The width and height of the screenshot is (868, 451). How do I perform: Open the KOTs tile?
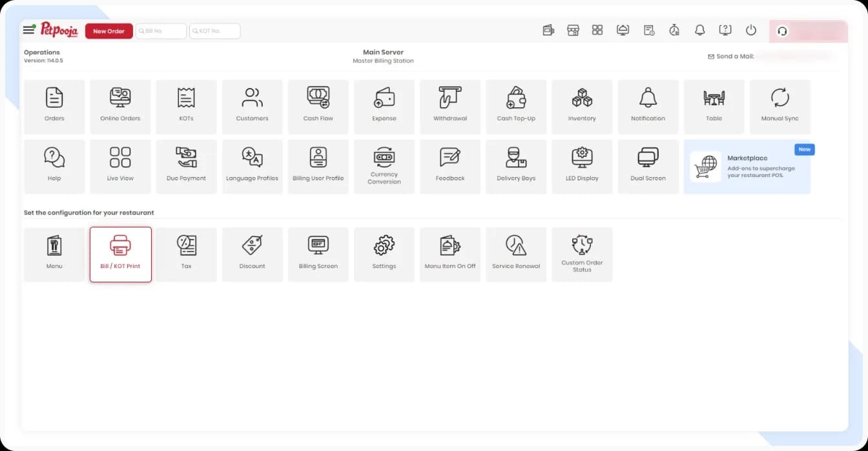(x=186, y=107)
